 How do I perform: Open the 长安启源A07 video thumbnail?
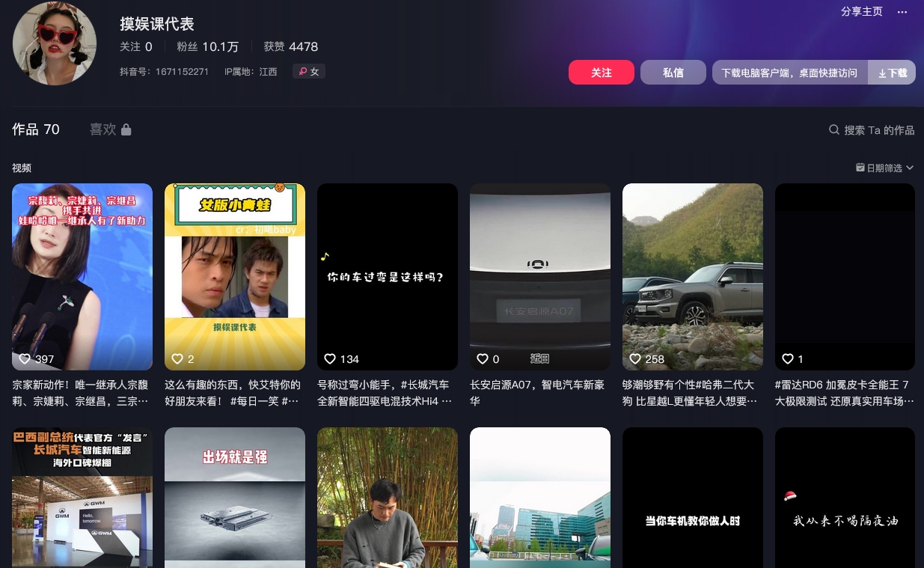pos(540,277)
